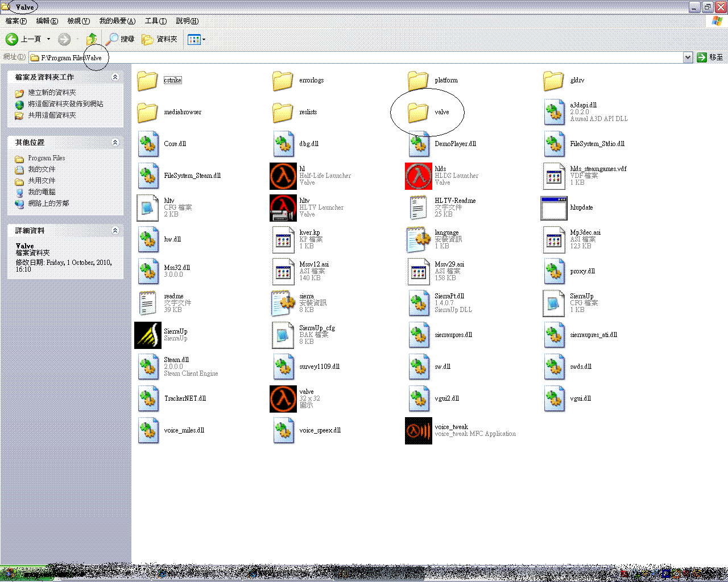Click Share this folder link
The image size is (728, 582).
(52, 115)
